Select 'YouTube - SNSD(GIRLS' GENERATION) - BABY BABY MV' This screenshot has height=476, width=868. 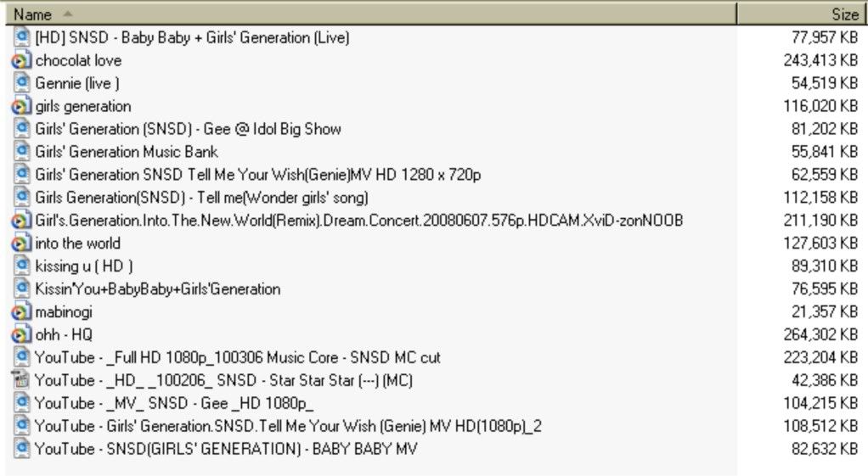click(x=226, y=449)
